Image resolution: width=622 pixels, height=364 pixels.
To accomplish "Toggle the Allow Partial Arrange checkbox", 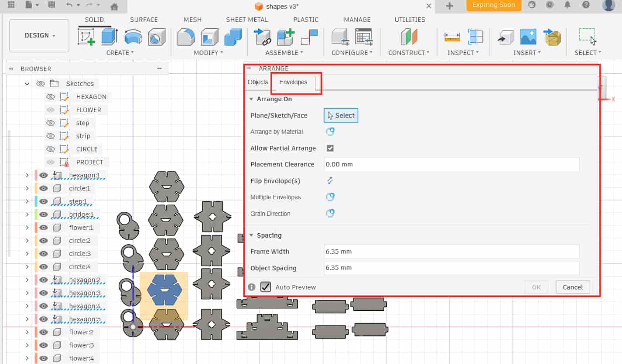I will click(x=330, y=148).
